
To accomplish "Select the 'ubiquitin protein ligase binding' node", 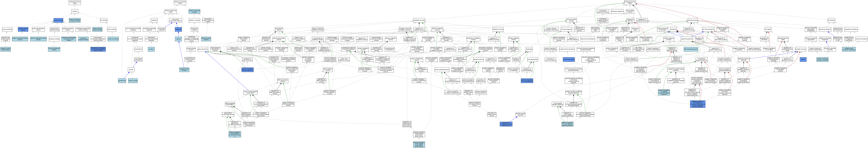I will [5, 49].
